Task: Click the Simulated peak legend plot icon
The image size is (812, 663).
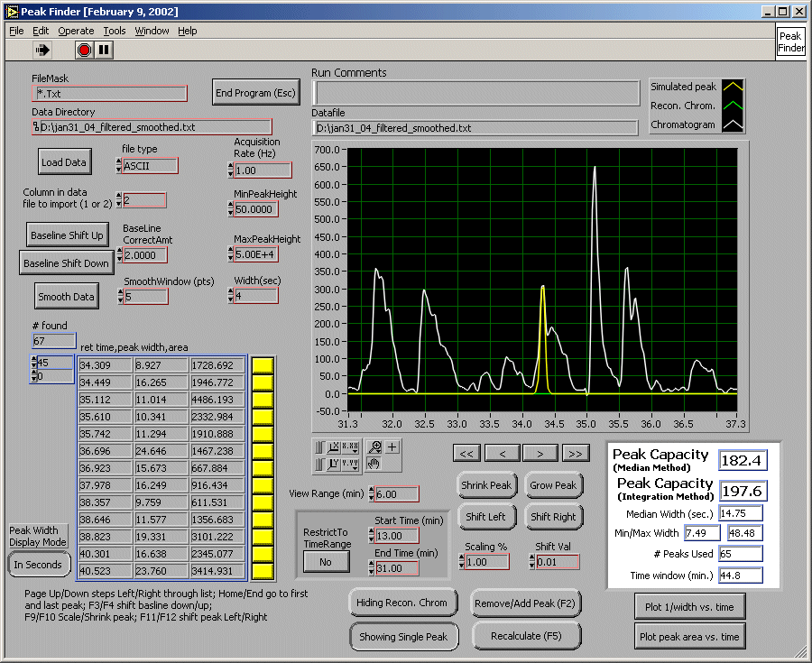Action: pyautogui.click(x=733, y=87)
